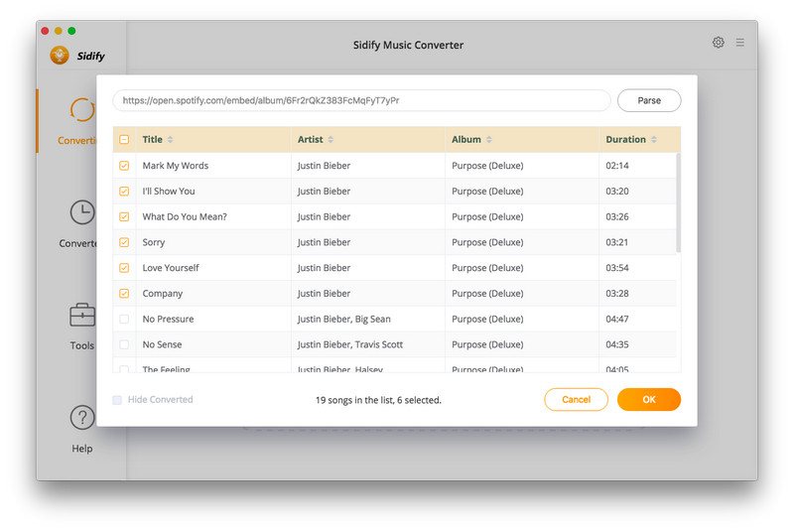Click the Parse button
This screenshot has height=532, width=794.
[x=649, y=100]
